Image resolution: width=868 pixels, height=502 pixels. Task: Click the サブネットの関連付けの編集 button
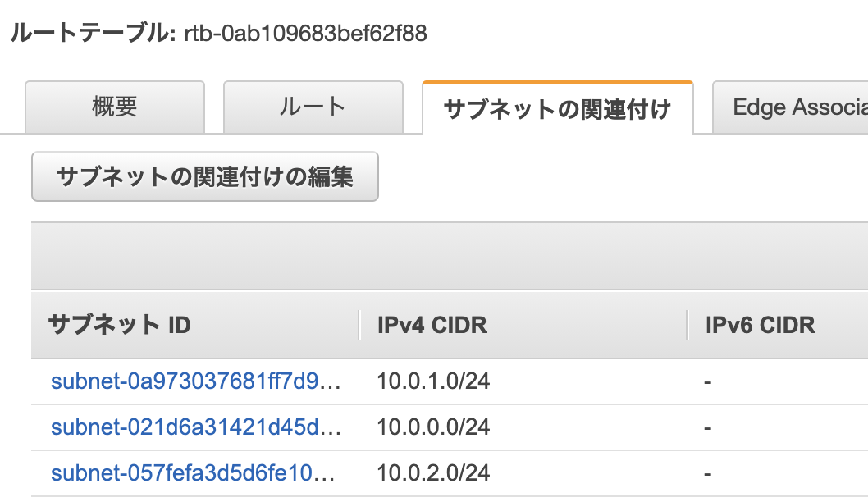205,176
